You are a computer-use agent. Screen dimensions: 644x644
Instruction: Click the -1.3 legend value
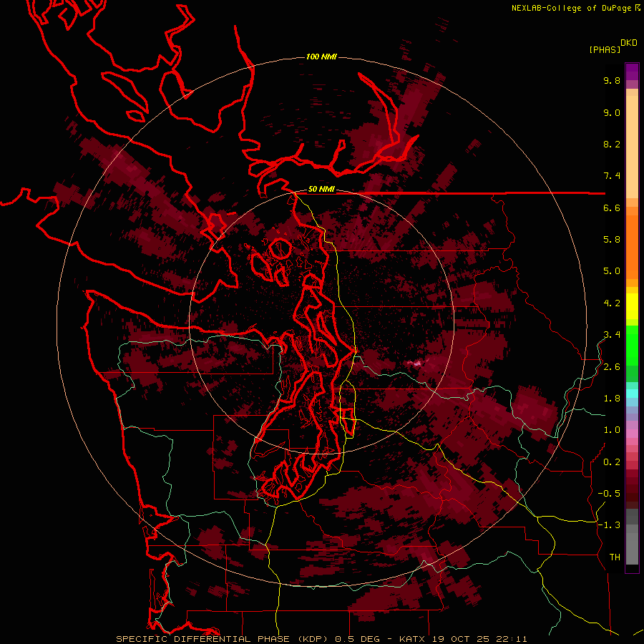pyautogui.click(x=609, y=525)
